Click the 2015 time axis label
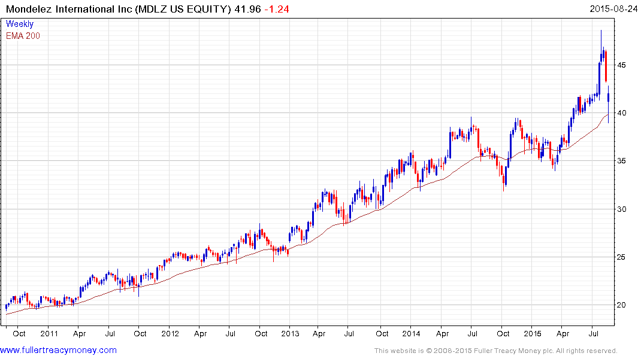Viewport: 644px width, 359px height. (533, 333)
